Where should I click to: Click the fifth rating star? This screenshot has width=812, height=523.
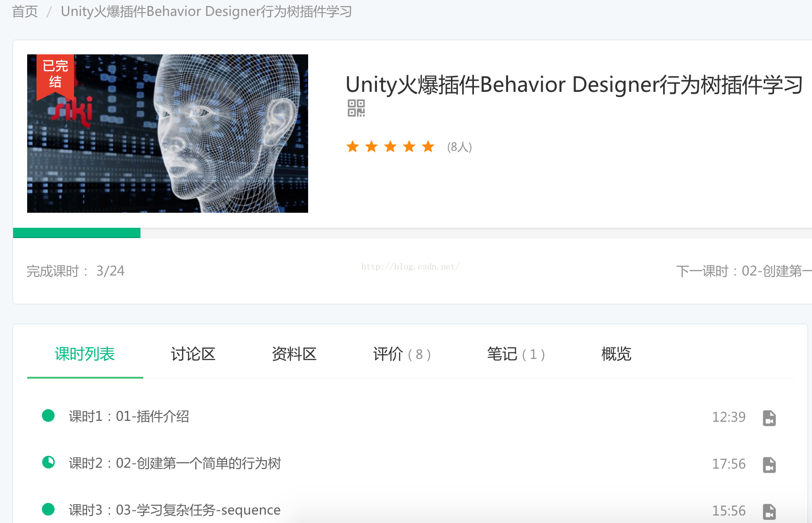(x=428, y=147)
